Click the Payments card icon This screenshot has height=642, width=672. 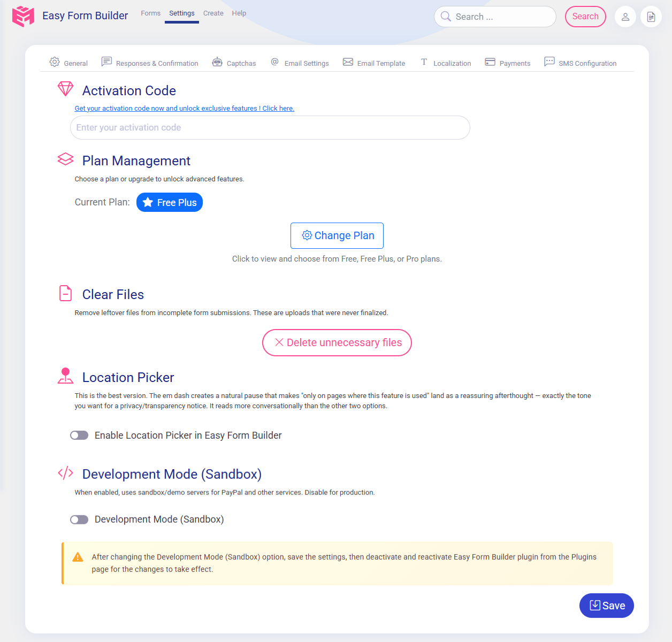490,62
